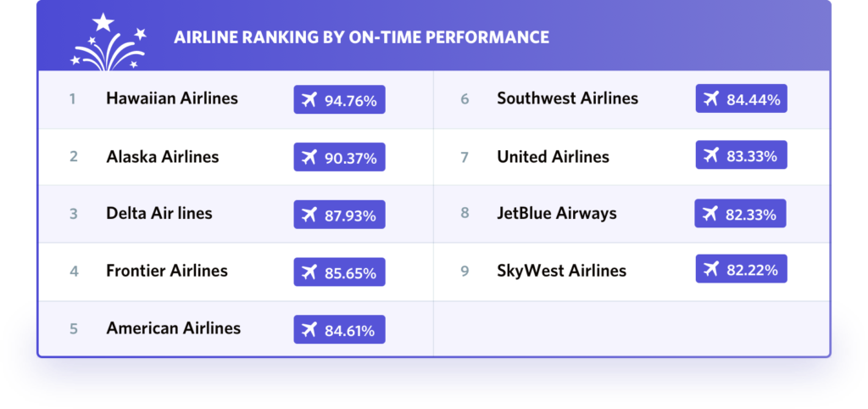868x409 pixels.
Task: Open the United Airlines entry
Action: (553, 157)
